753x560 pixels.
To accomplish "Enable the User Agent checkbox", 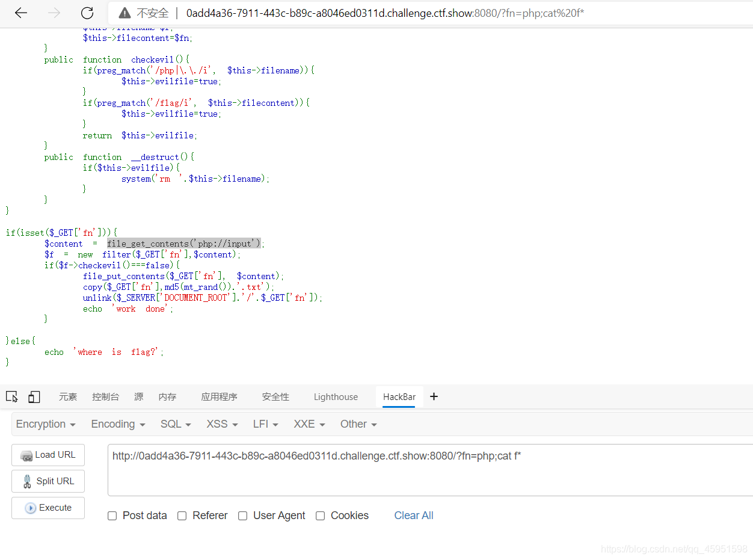I will pyautogui.click(x=242, y=515).
